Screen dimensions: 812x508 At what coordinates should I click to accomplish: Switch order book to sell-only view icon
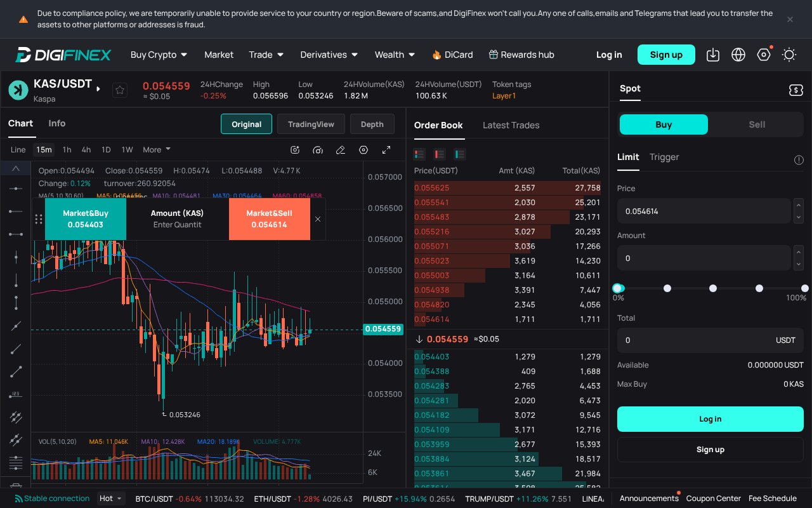point(439,154)
